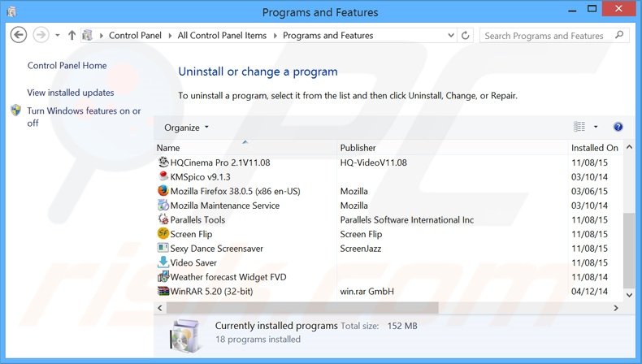This screenshot has width=642, height=364.
Task: Click the HQ-VideoV11.08 publisher cell
Action: click(373, 162)
